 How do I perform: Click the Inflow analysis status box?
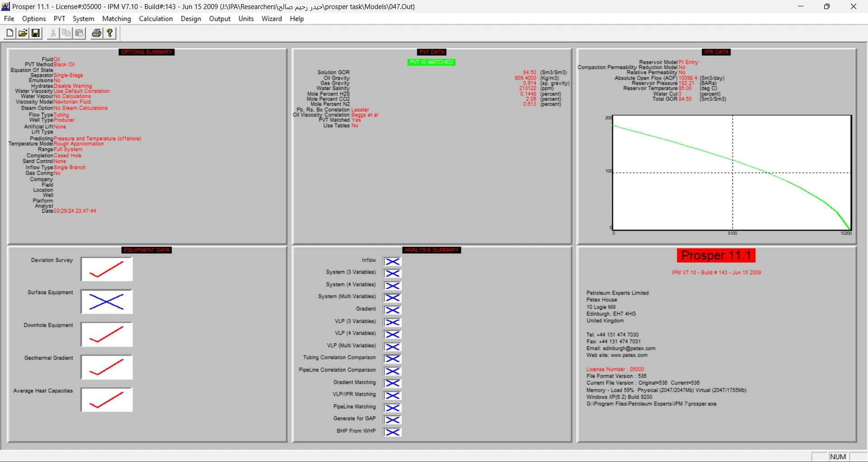(392, 262)
